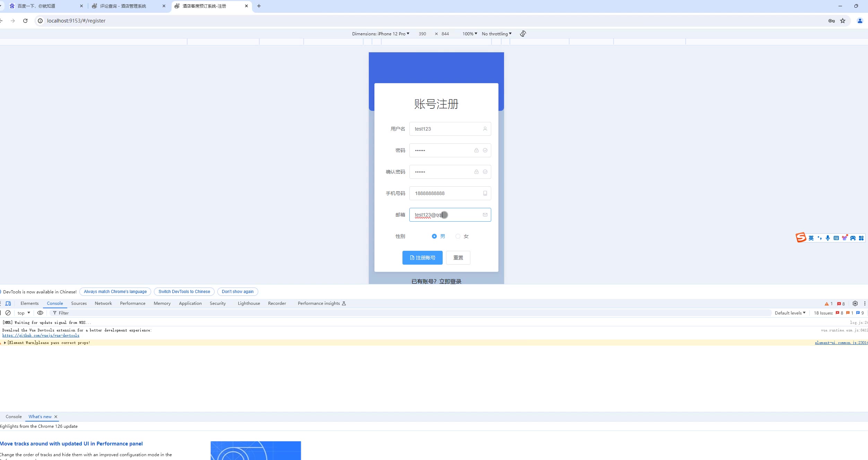868x460 pixels.
Task: Toggle the live expression eye icon
Action: coord(40,313)
